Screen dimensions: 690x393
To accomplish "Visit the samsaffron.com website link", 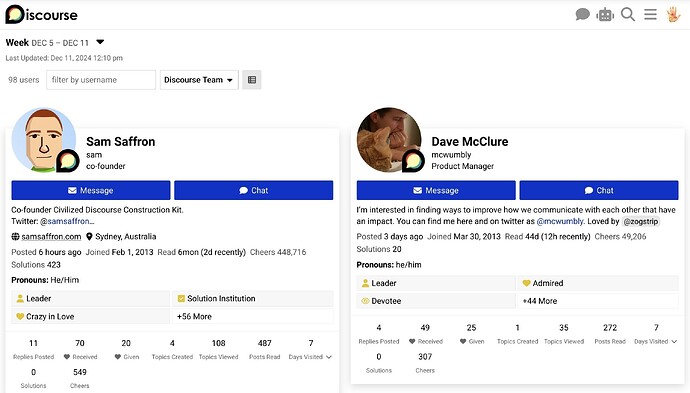I will pos(51,236).
